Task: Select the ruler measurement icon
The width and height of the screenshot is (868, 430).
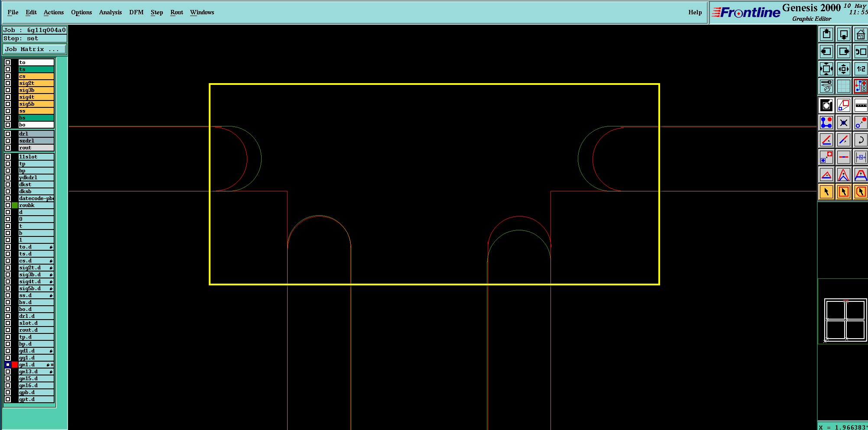Action: click(x=860, y=105)
